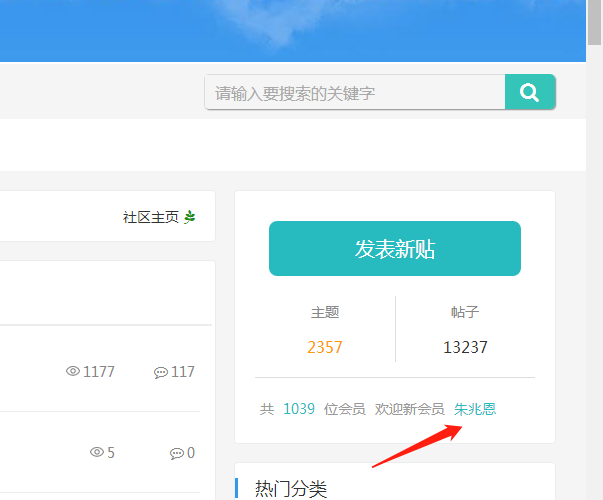Click the 1177 view count
Screen dimensions: 603x500
(99, 372)
